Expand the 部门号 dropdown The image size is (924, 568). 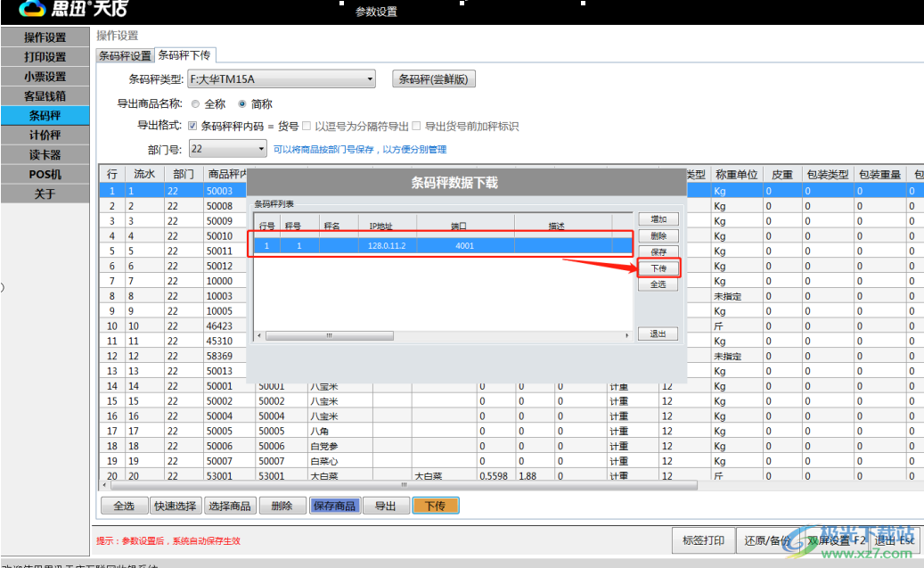(261, 149)
